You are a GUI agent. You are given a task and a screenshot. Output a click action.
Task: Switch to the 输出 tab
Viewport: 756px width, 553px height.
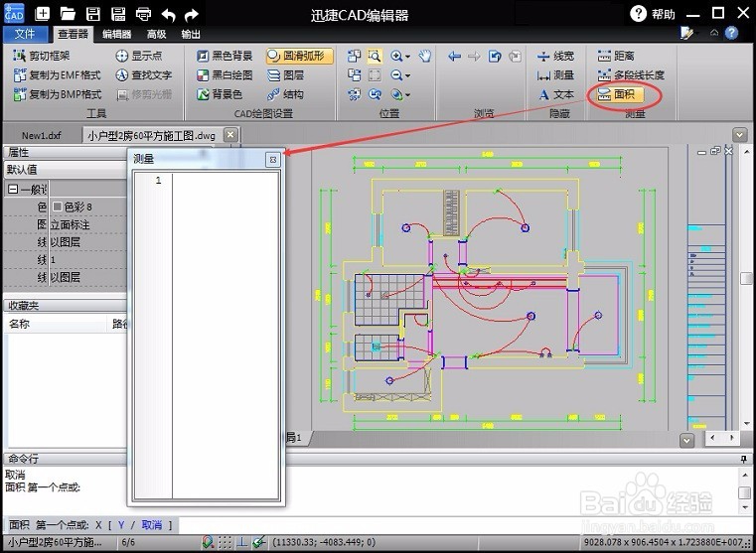191,34
